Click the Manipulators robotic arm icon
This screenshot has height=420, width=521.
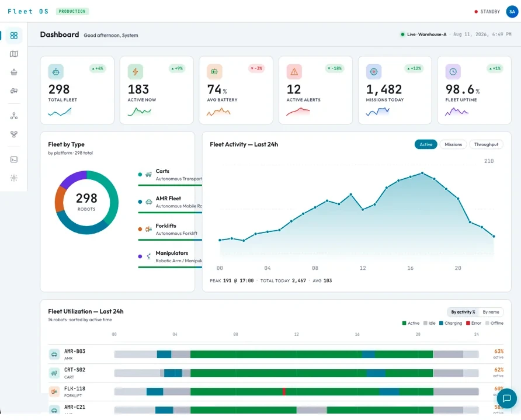point(148,256)
